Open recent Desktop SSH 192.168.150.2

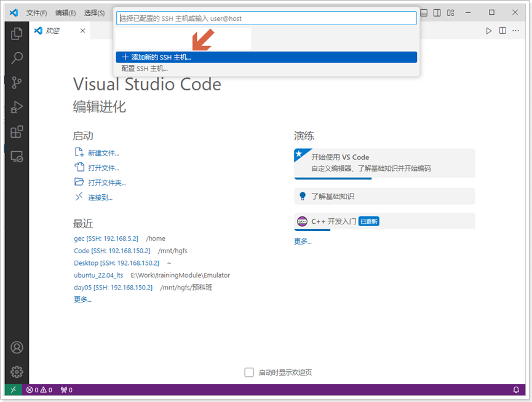click(116, 263)
